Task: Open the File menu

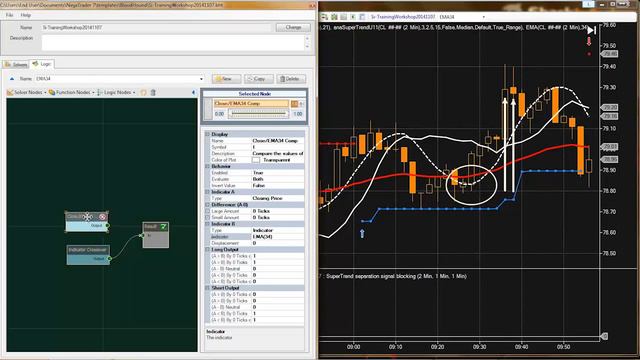Action: [x=9, y=15]
